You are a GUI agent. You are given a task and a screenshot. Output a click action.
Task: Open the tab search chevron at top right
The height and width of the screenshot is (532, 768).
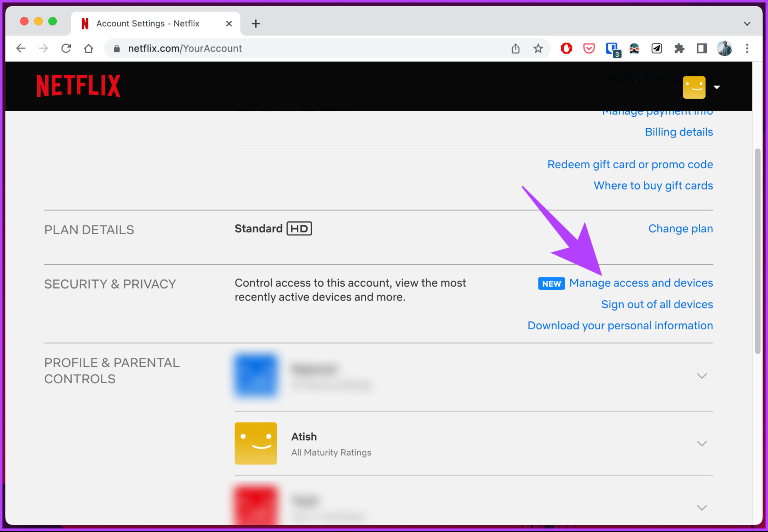point(747,23)
